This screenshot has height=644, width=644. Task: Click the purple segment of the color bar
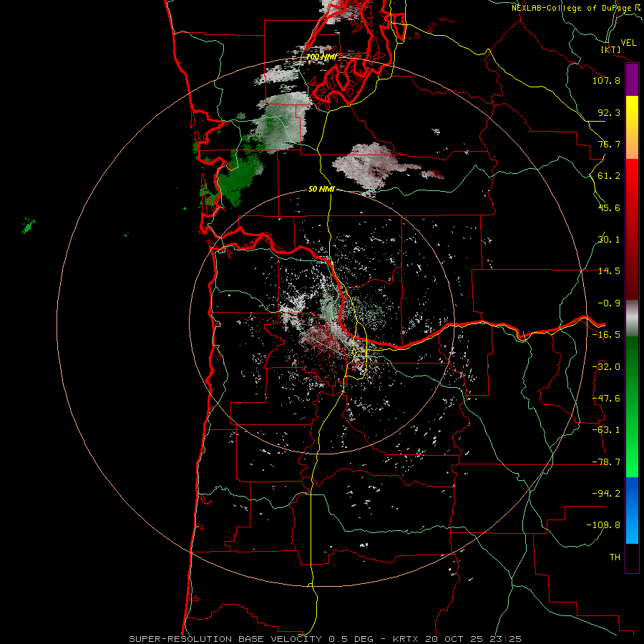pos(632,79)
